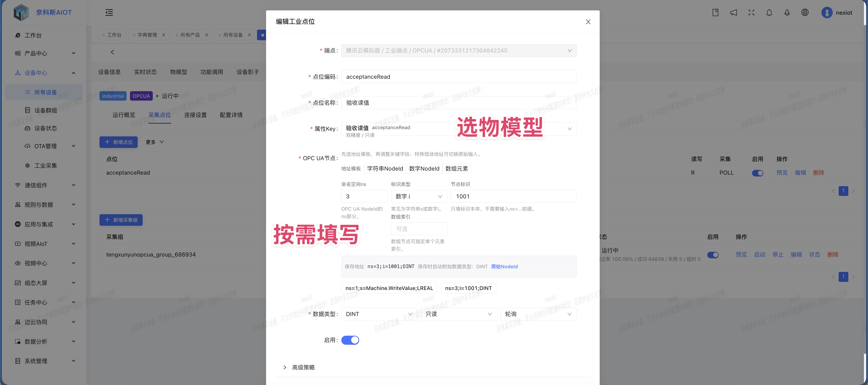The height and width of the screenshot is (385, 868).
Task: Close the 所有设备 tab with its X
Action: click(x=249, y=35)
